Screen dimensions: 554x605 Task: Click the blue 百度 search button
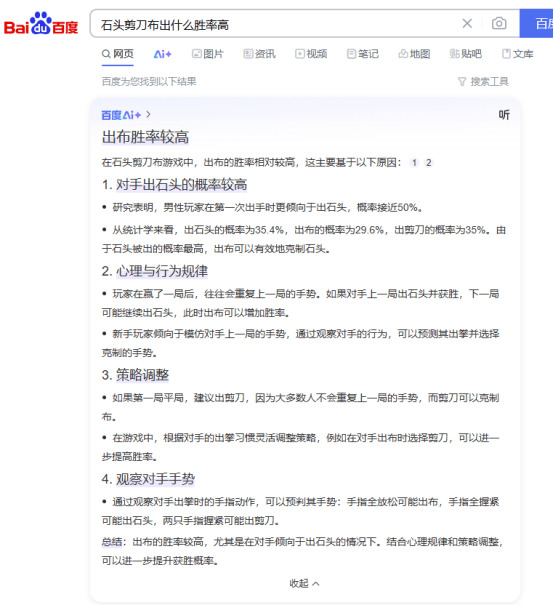point(537,24)
